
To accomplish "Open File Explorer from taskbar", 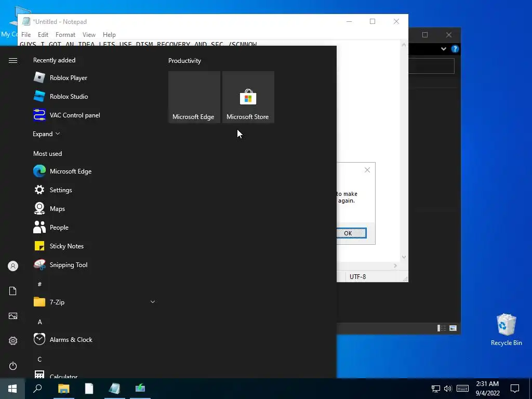I will tap(63, 389).
